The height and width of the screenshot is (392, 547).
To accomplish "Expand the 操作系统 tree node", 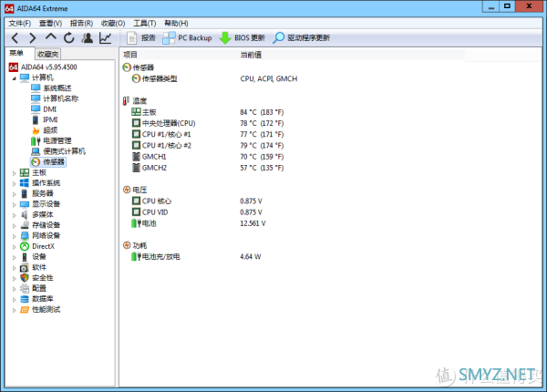I will [14, 183].
